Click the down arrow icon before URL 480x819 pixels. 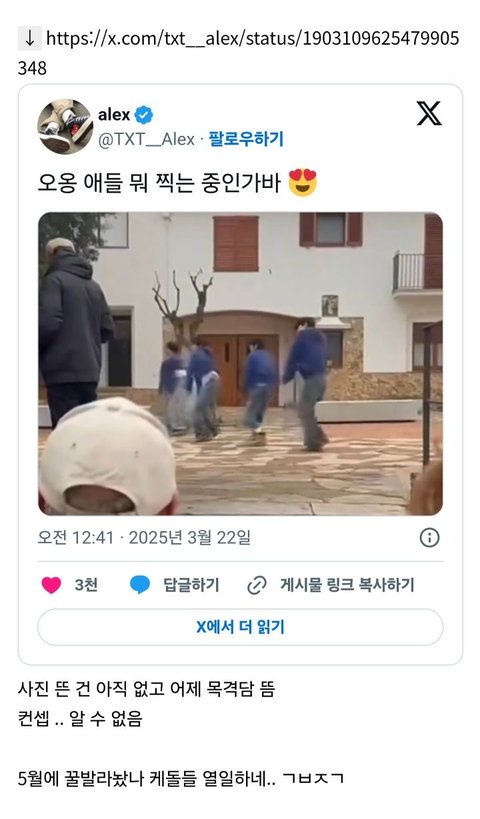[30, 38]
